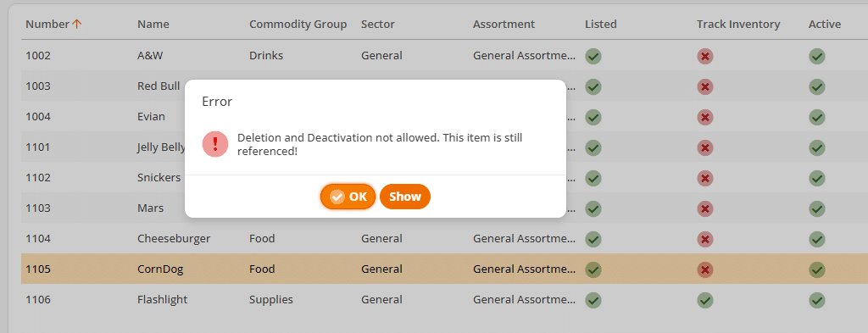Click Active checkmark icon for Red Bull
The width and height of the screenshot is (868, 333).
(x=816, y=86)
